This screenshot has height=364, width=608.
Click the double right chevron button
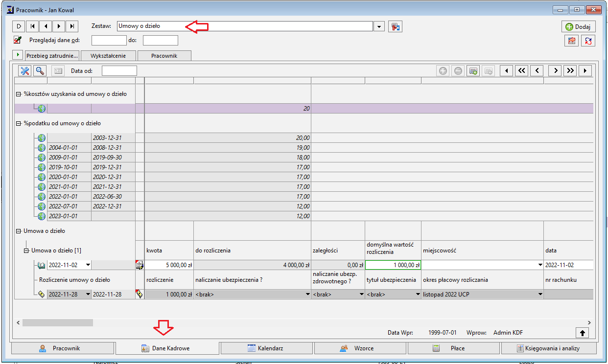point(570,71)
